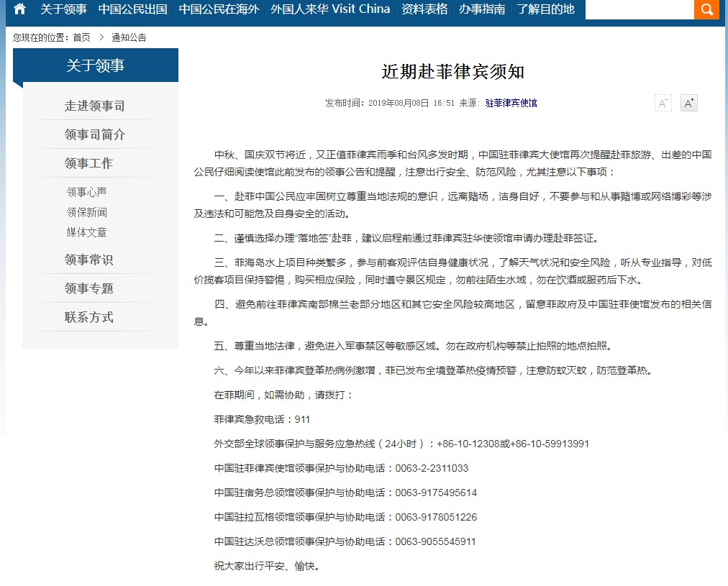Go to the home page via house icon
This screenshot has width=728, height=586.
(x=19, y=9)
